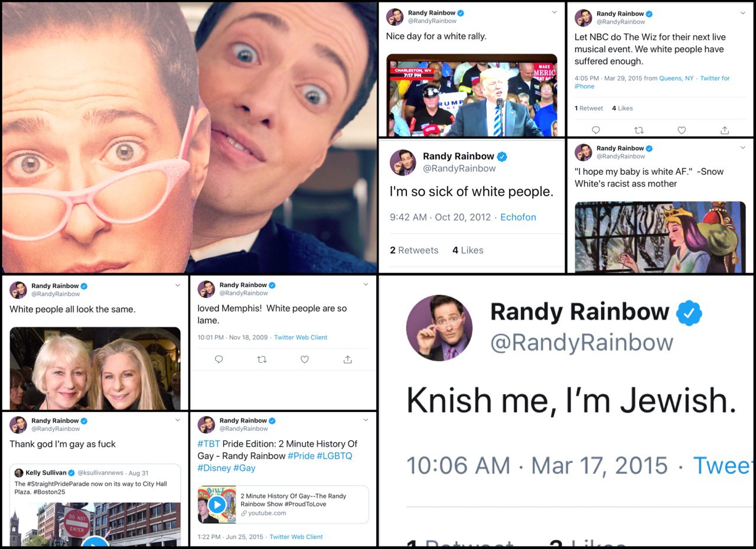Open the chevron menu on the Snow White tweet
The height and width of the screenshot is (549, 756).
point(742,148)
